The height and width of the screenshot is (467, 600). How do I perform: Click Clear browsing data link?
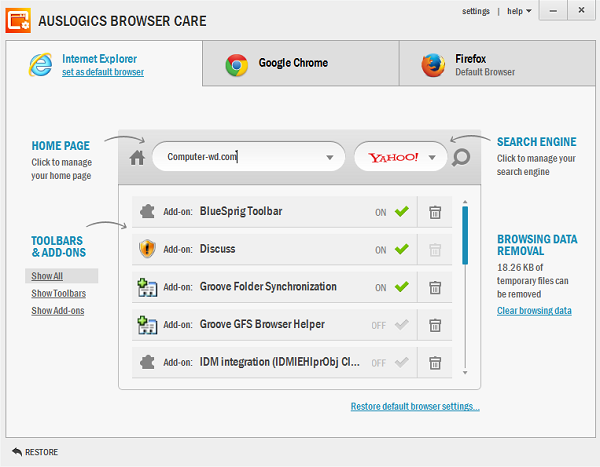[x=534, y=311]
